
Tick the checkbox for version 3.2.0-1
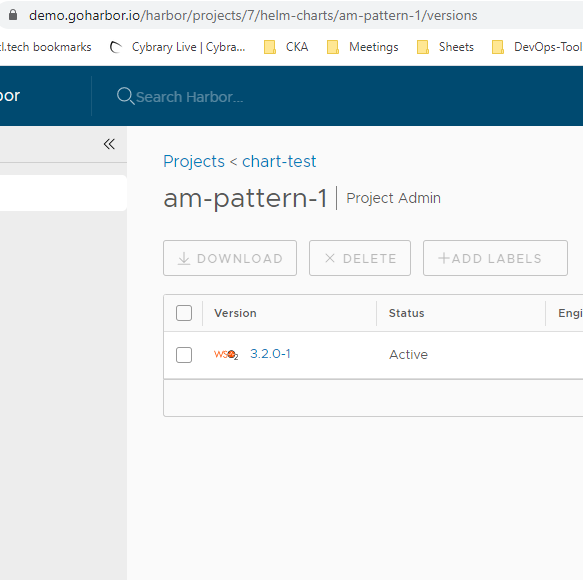tap(184, 355)
